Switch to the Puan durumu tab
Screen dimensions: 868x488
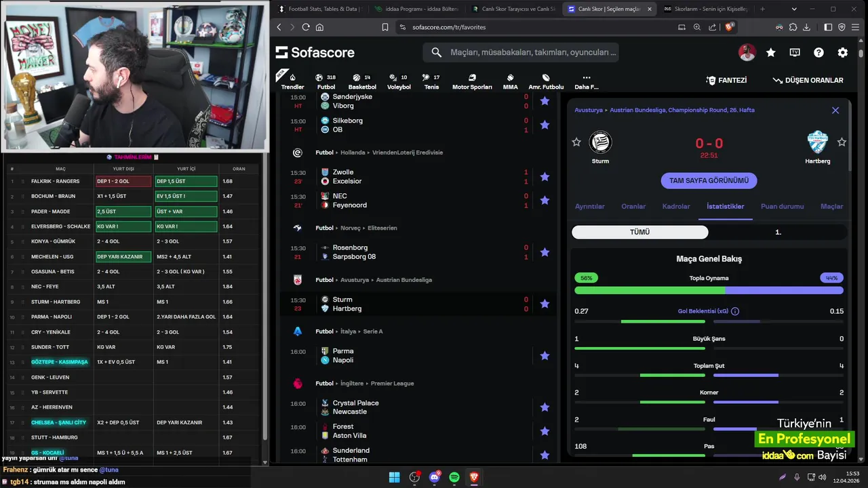782,207
